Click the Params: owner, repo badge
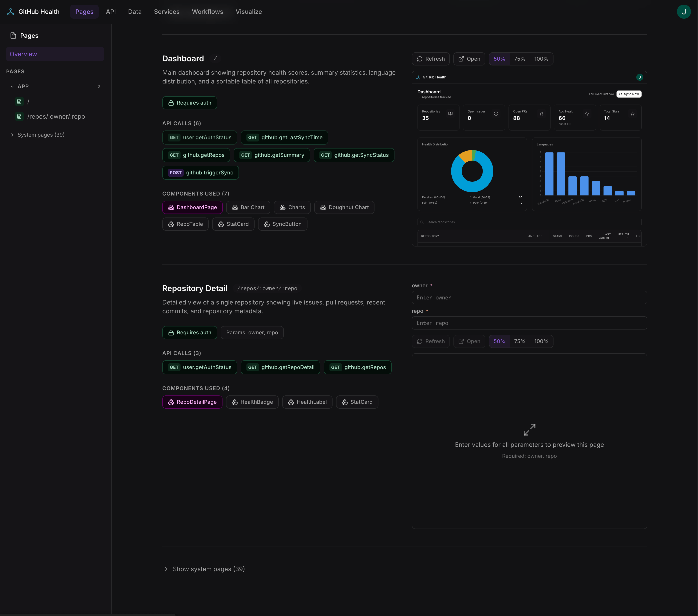The image size is (698, 616). [x=252, y=332]
